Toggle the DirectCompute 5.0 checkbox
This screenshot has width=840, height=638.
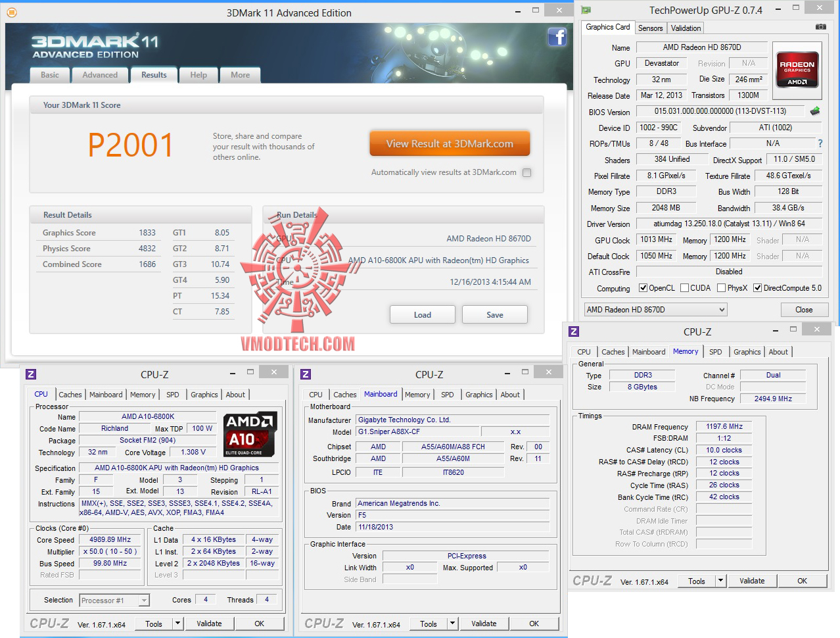(x=757, y=288)
